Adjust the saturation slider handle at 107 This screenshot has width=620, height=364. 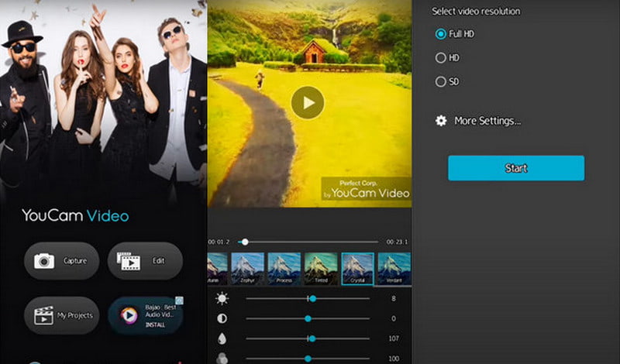(x=312, y=338)
